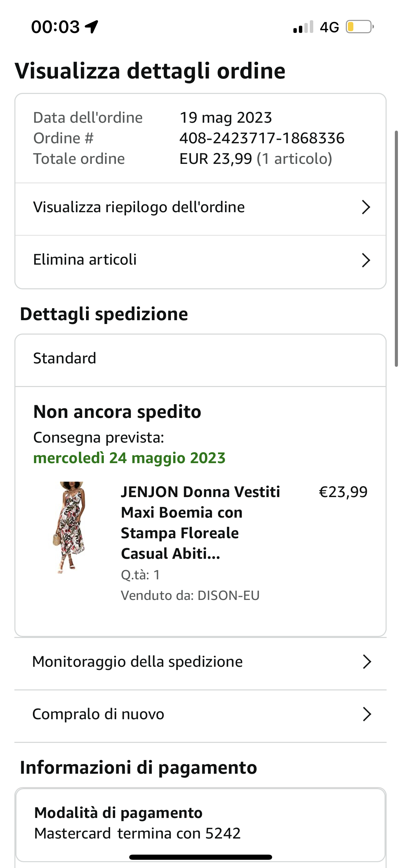The width and height of the screenshot is (401, 868).
Task: Tap the location arrow icon in status bar
Action: tap(92, 27)
